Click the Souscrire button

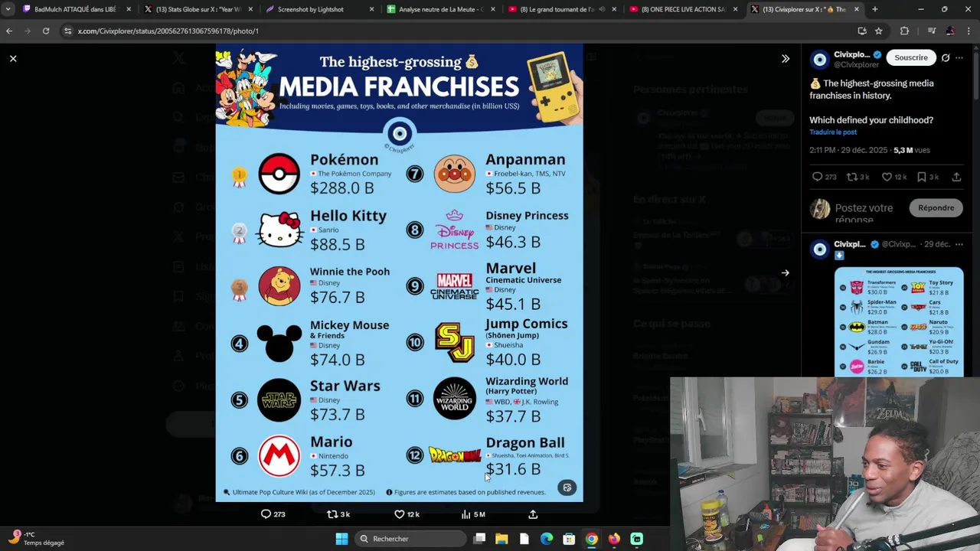(911, 57)
